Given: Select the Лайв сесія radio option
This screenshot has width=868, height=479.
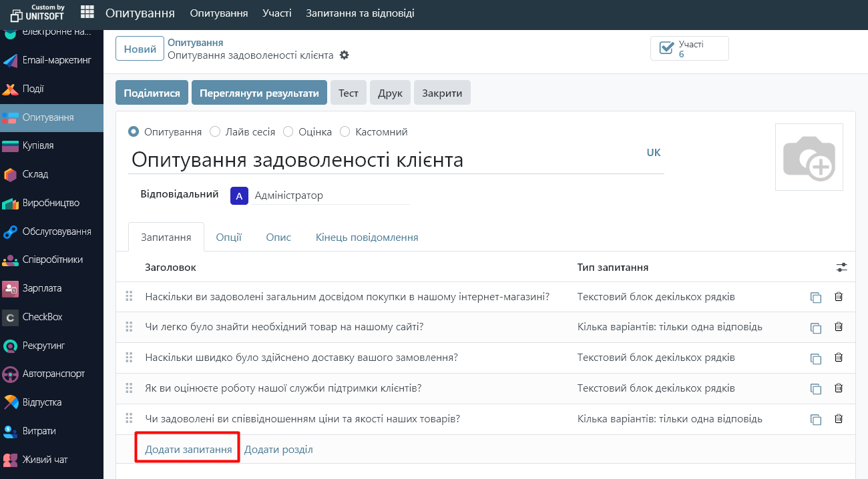Looking at the screenshot, I should tap(215, 132).
